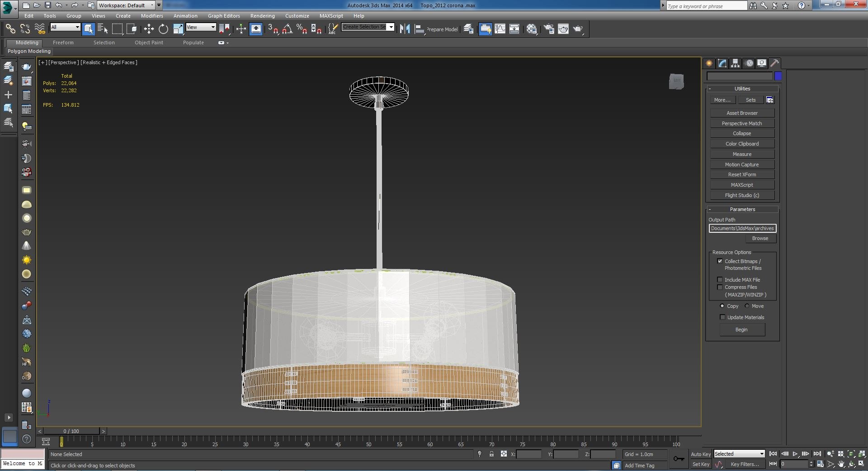The height and width of the screenshot is (471, 868).
Task: Click the Reset XForm button
Action: point(742,174)
